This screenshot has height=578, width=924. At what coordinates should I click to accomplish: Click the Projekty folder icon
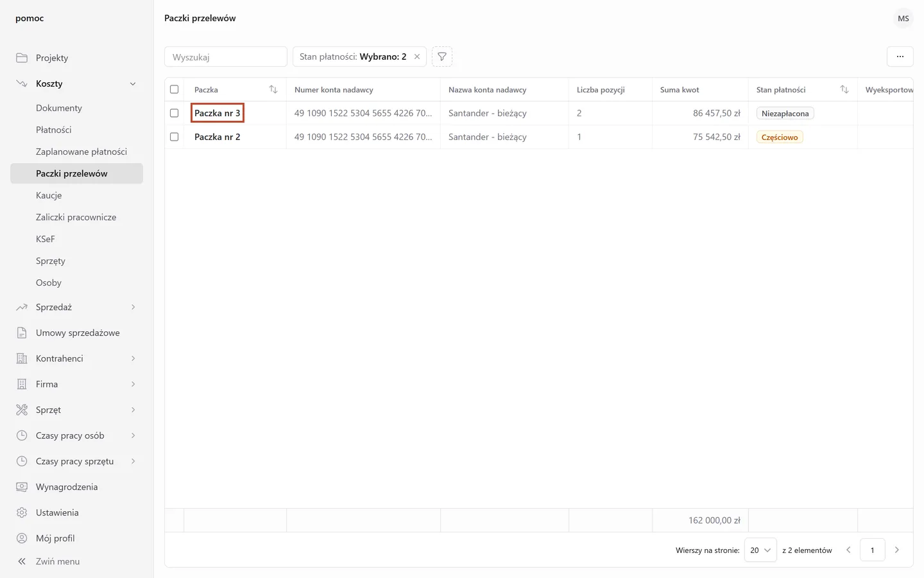point(22,58)
